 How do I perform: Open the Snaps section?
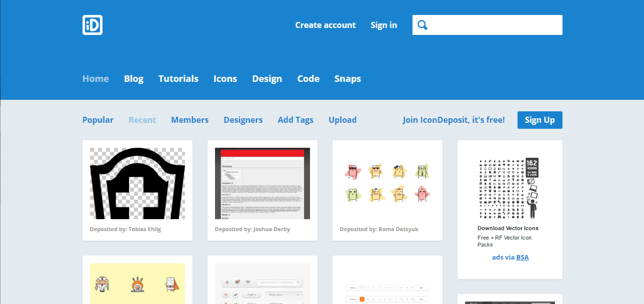tap(347, 79)
